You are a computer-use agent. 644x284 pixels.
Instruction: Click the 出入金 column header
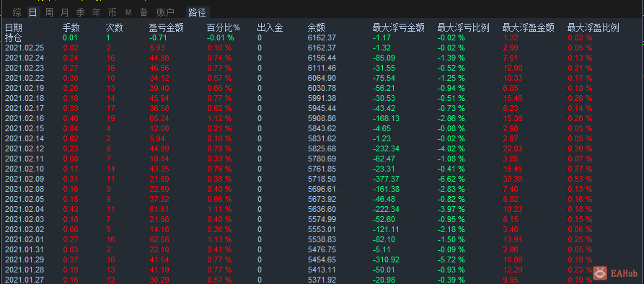270,28
